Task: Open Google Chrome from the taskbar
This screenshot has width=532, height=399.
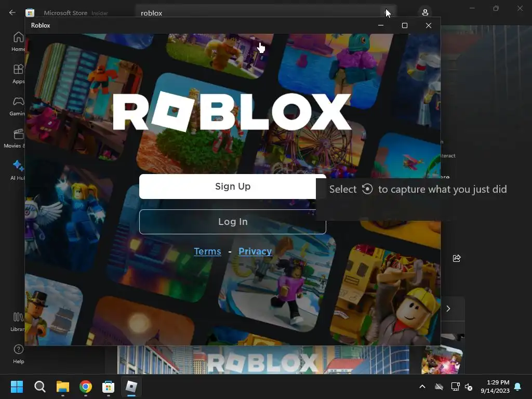Action: [86, 387]
